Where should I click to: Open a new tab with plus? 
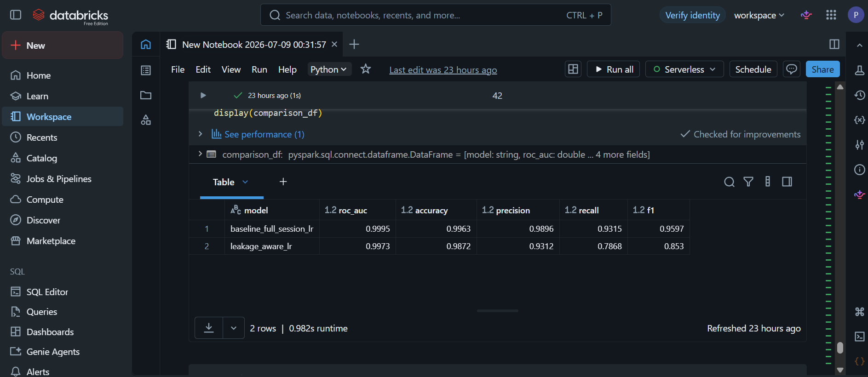[x=354, y=44]
